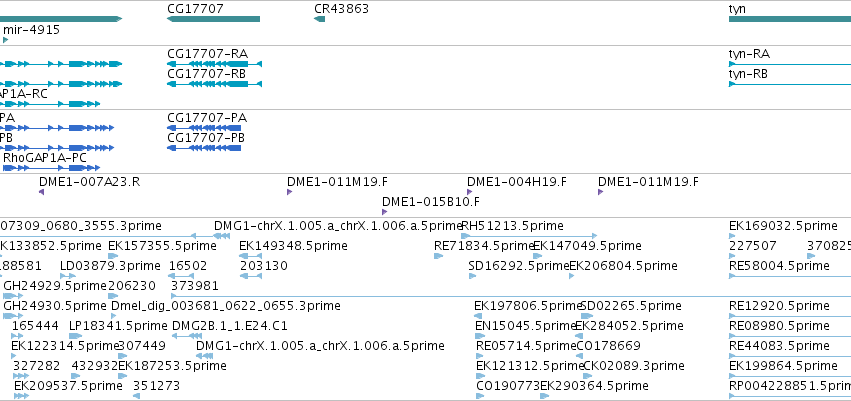Select the CG17707 gene arrow glyph
851x401 pixels.
click(x=213, y=19)
